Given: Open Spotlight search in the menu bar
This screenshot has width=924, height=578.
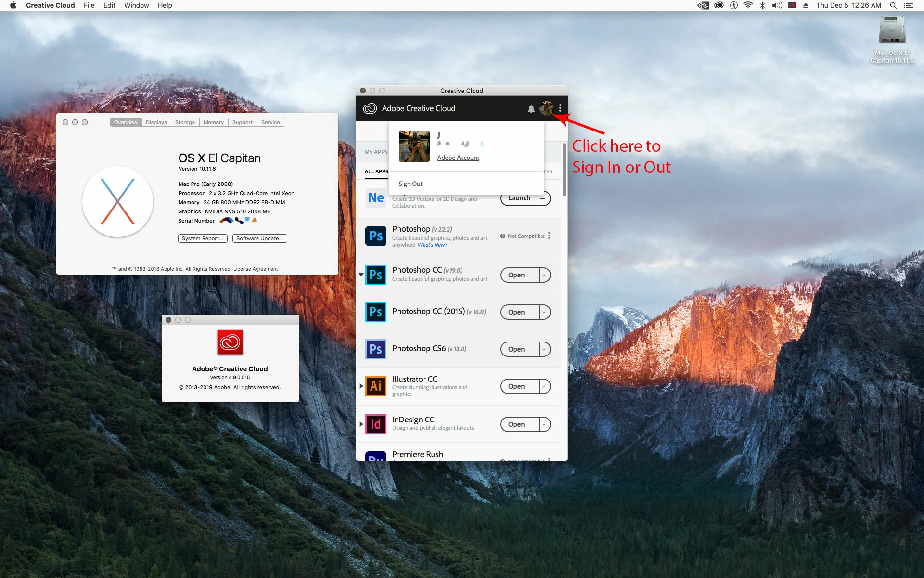Looking at the screenshot, I should [x=893, y=5].
